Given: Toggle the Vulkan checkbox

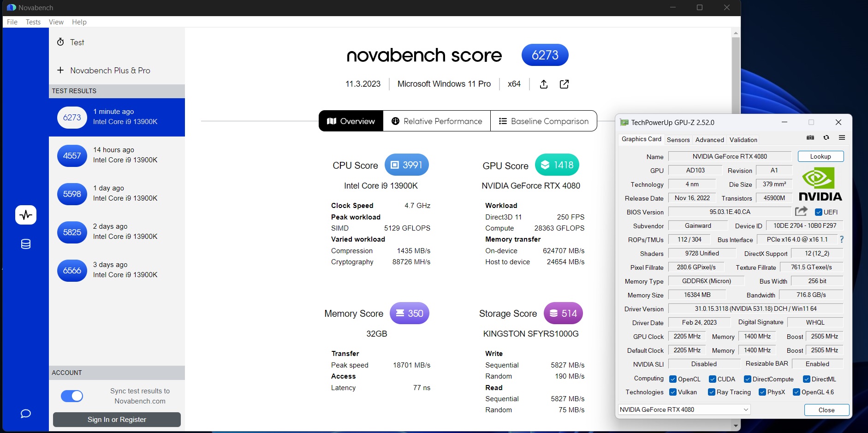Looking at the screenshot, I should pyautogui.click(x=673, y=392).
